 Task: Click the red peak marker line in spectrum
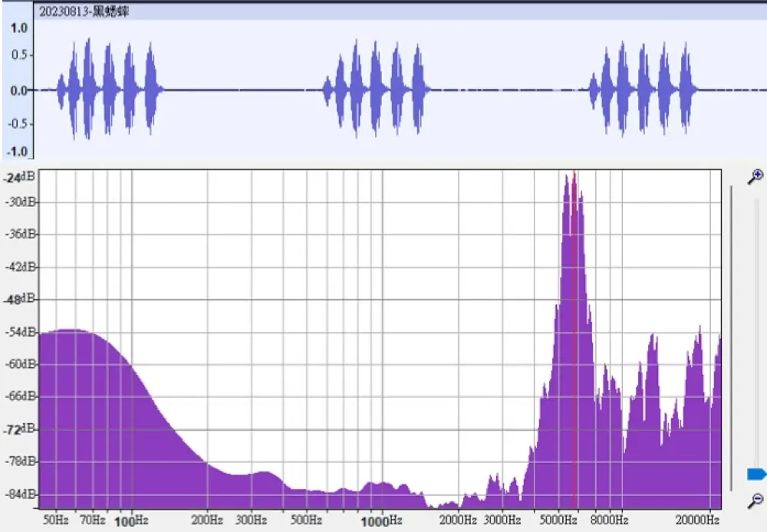[574, 337]
